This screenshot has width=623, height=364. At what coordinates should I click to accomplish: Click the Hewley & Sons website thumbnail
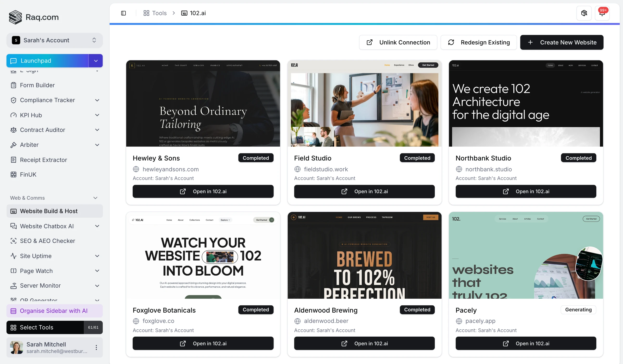click(203, 103)
